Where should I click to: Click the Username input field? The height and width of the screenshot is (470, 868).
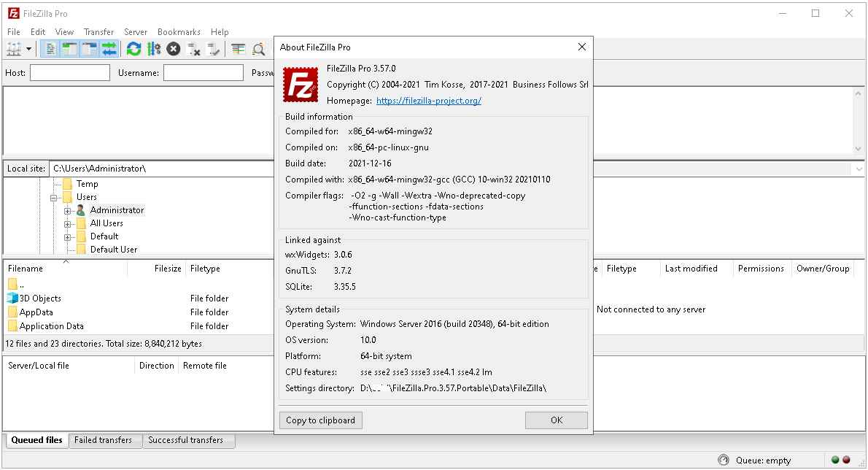tap(204, 72)
